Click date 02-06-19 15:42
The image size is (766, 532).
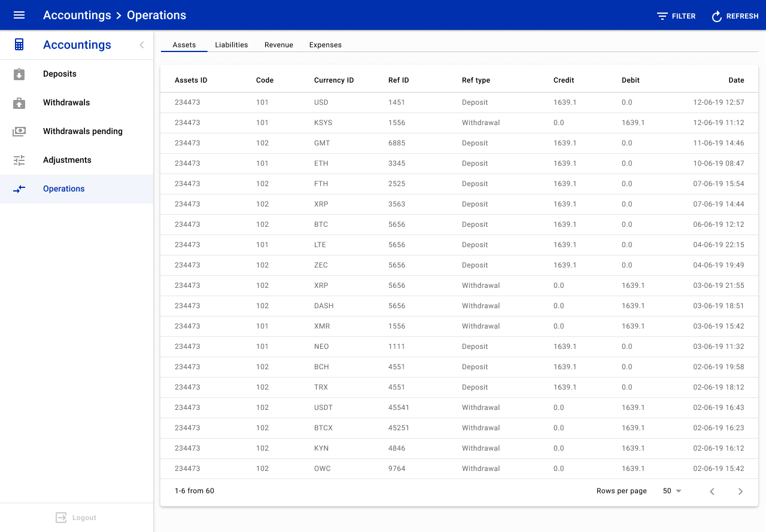click(719, 469)
